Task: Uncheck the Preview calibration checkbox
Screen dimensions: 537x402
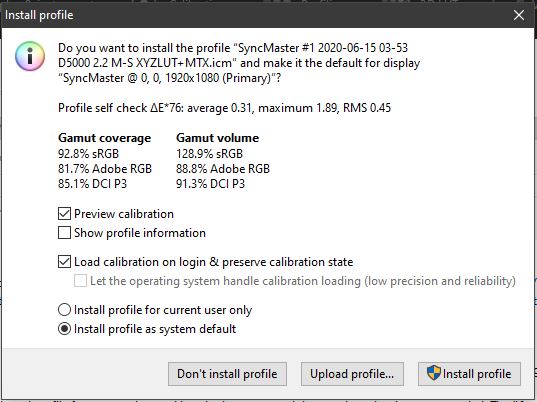Action: point(64,214)
